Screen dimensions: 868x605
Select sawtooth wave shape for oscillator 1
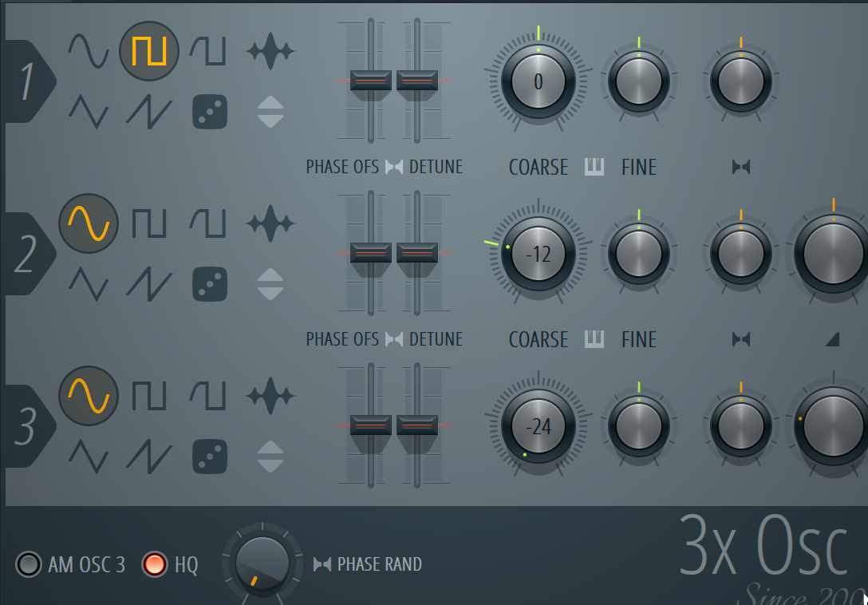pos(149,112)
